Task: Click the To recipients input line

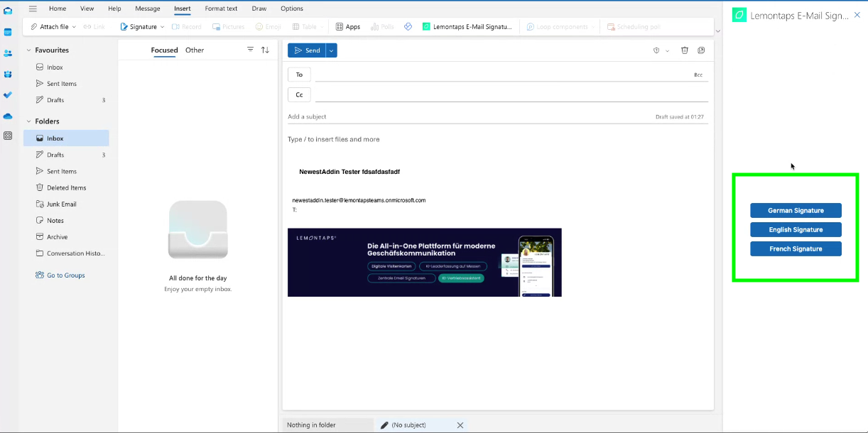Action: [503, 75]
